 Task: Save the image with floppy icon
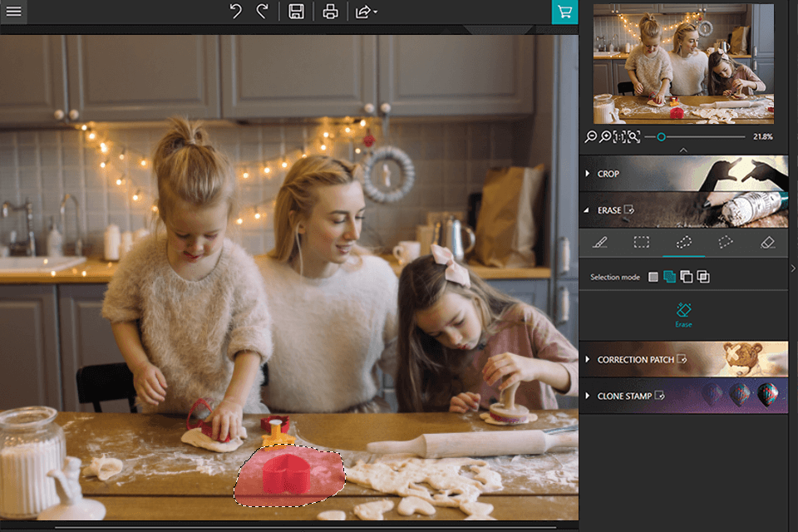pyautogui.click(x=296, y=11)
